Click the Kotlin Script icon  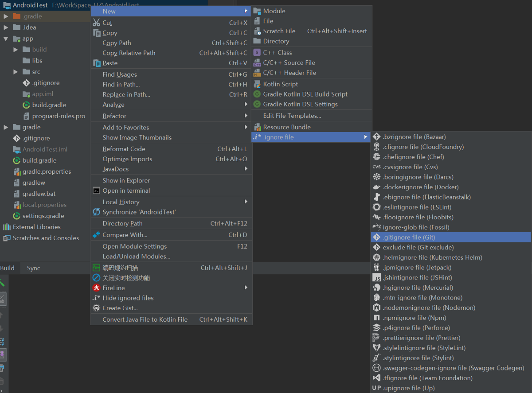click(x=257, y=84)
